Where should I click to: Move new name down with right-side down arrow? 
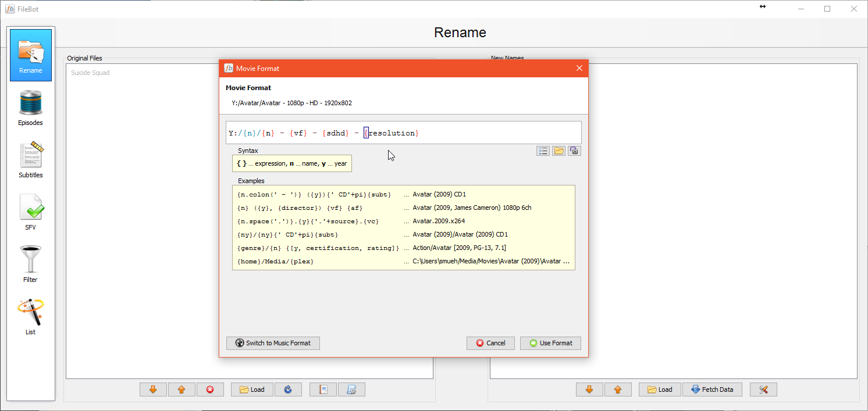[x=589, y=389]
